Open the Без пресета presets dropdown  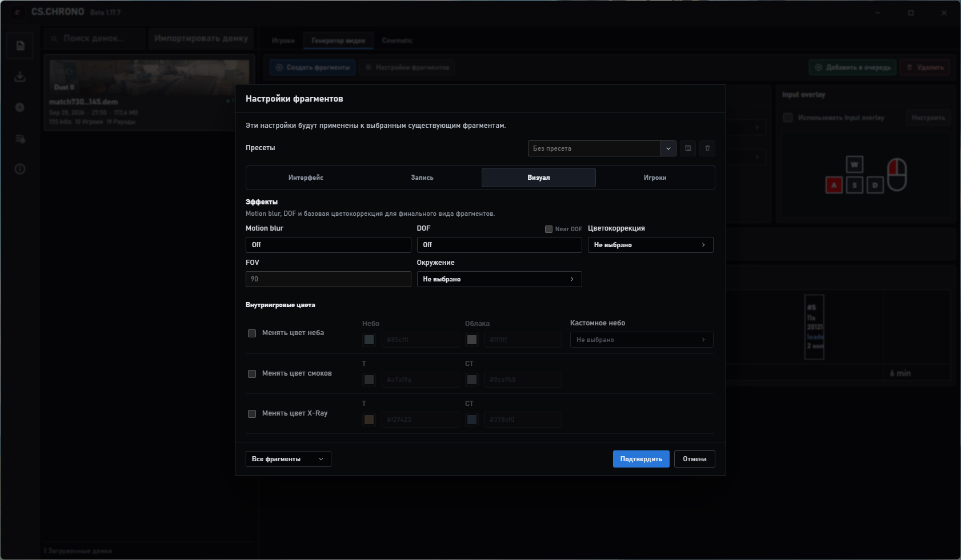tap(602, 148)
